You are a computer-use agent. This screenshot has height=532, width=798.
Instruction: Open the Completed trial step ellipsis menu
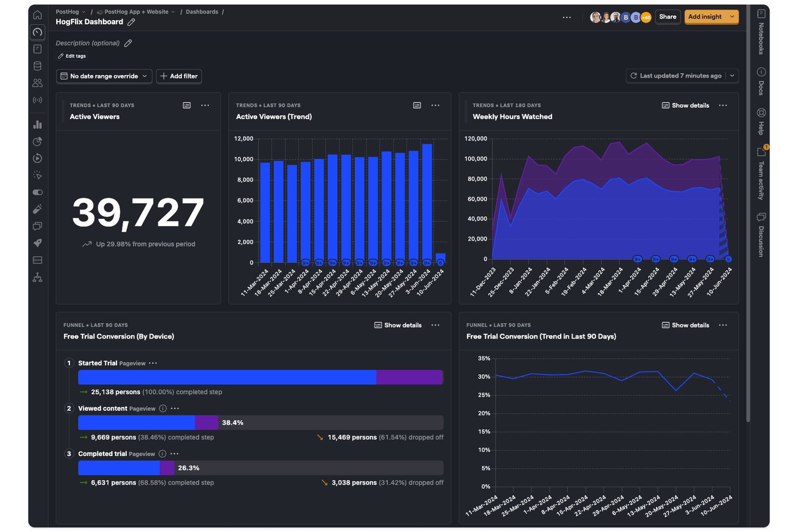coord(174,454)
